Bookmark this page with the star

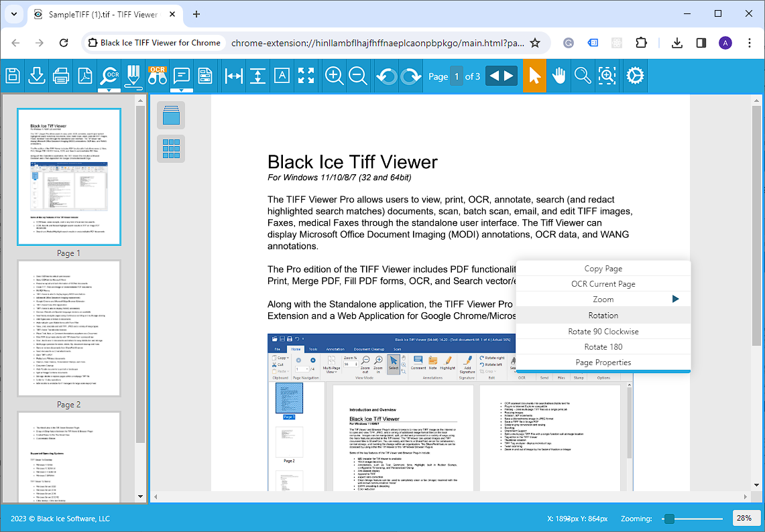pyautogui.click(x=535, y=43)
